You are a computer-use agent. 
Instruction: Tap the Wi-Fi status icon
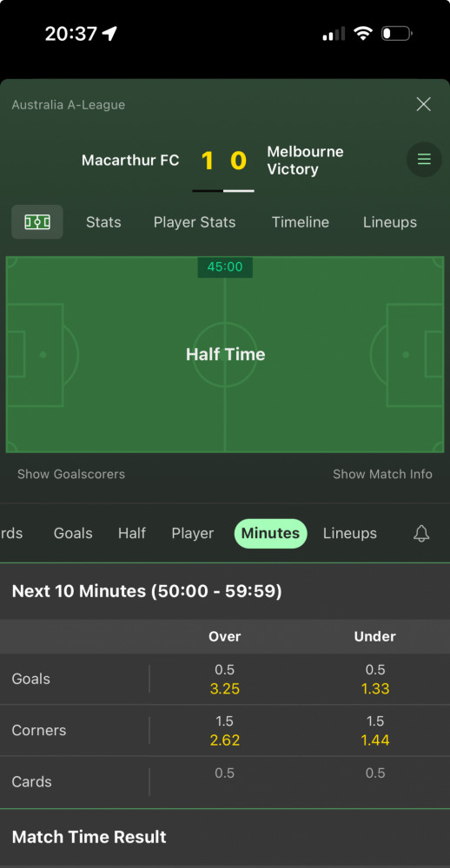(363, 34)
